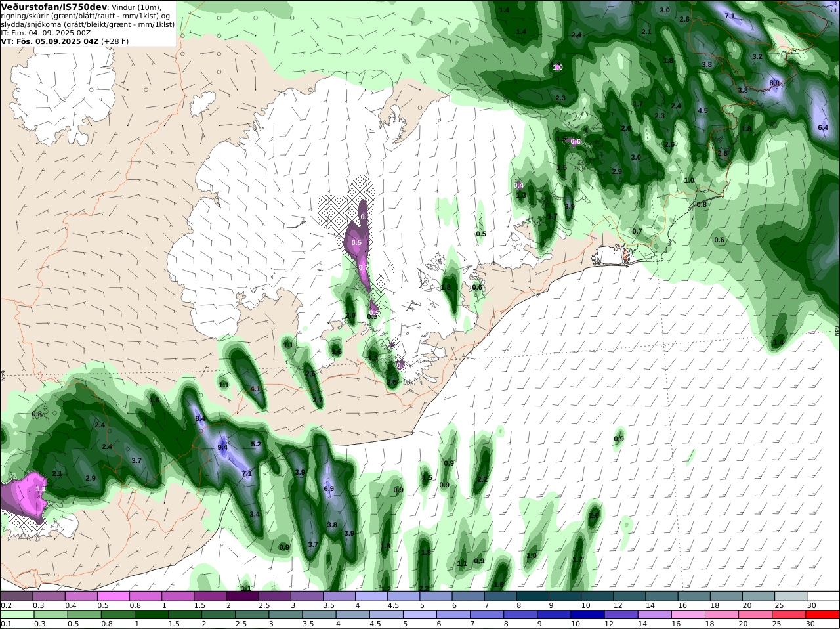This screenshot has height=629, width=840.
Task: Click the 8.4 precipitation value on the map
Action: 201,418
